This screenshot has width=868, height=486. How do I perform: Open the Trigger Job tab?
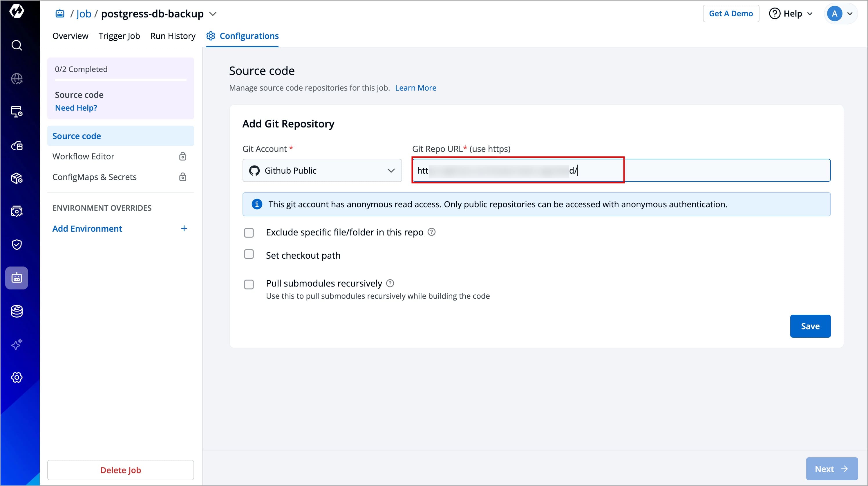pyautogui.click(x=119, y=36)
